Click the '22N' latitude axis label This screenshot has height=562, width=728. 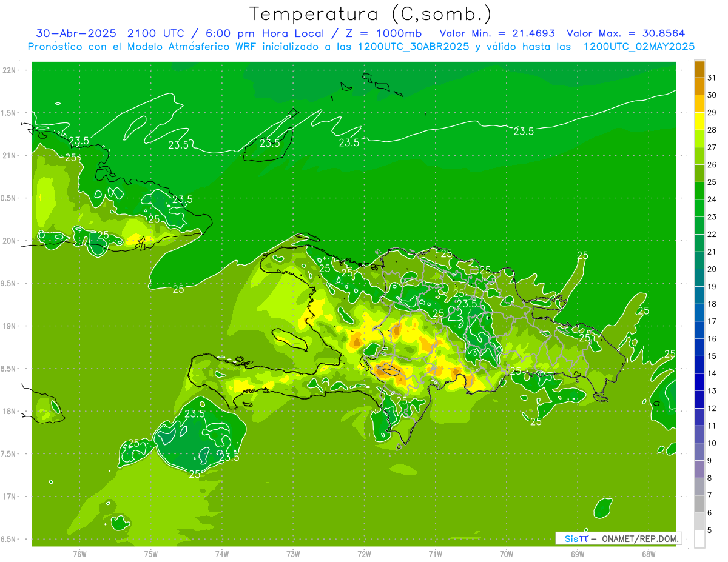coord(10,70)
